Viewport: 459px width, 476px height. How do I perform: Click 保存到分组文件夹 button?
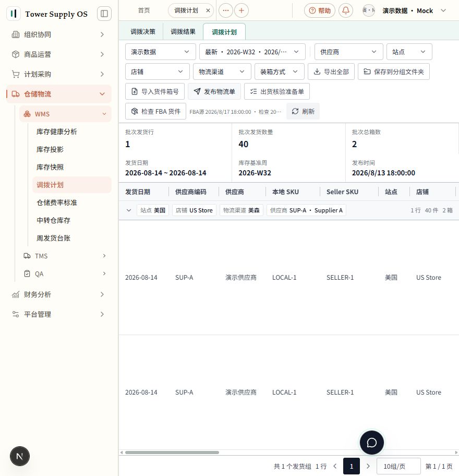coord(393,72)
